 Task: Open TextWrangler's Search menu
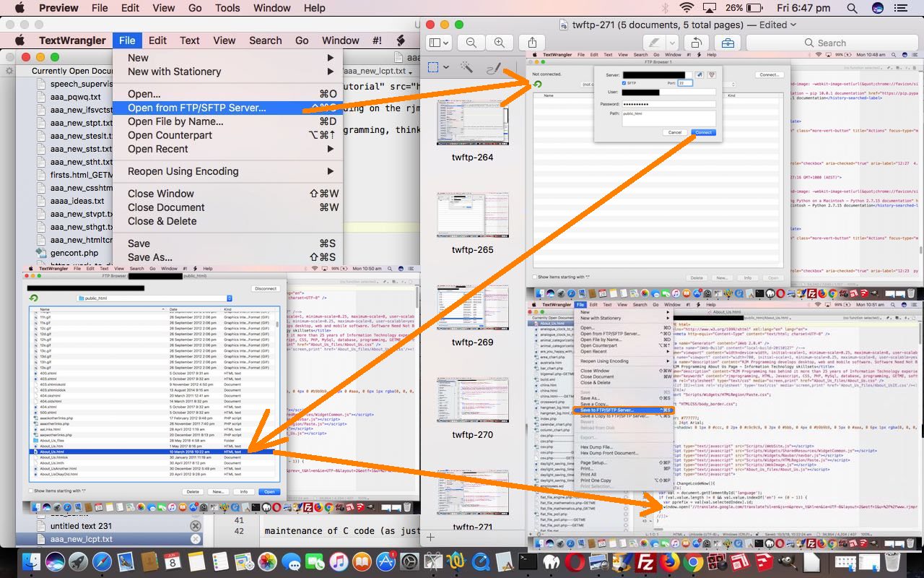(266, 40)
